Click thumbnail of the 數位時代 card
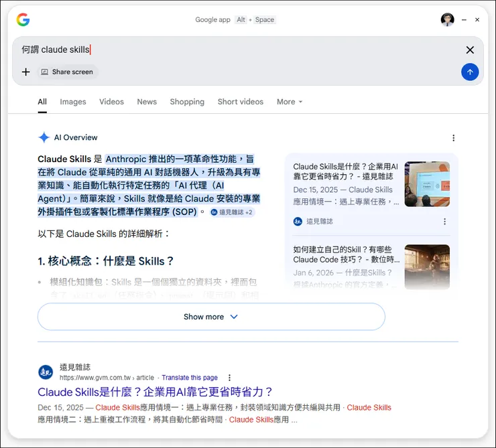496x448 pixels. click(427, 267)
